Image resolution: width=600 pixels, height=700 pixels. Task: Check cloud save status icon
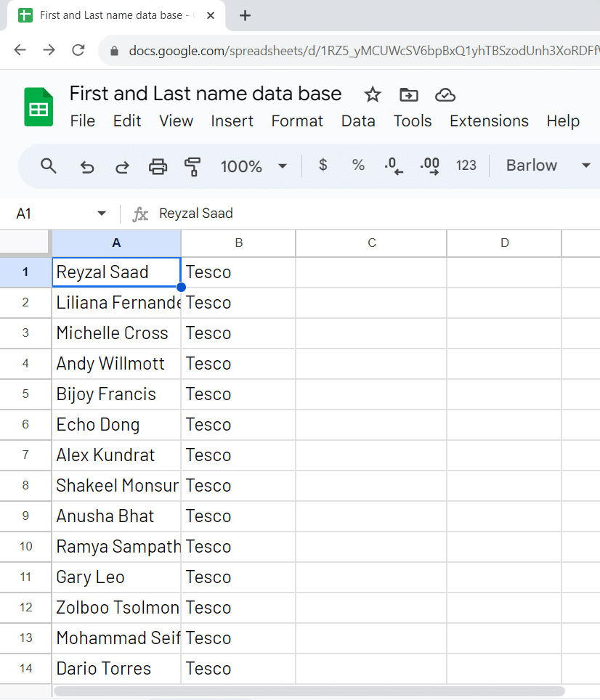[x=445, y=94]
